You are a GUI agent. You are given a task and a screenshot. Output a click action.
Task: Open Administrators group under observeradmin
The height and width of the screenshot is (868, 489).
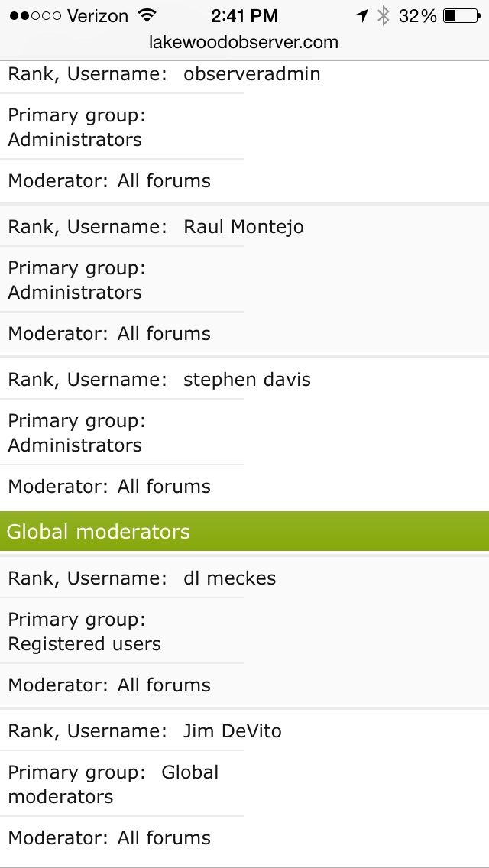(75, 140)
